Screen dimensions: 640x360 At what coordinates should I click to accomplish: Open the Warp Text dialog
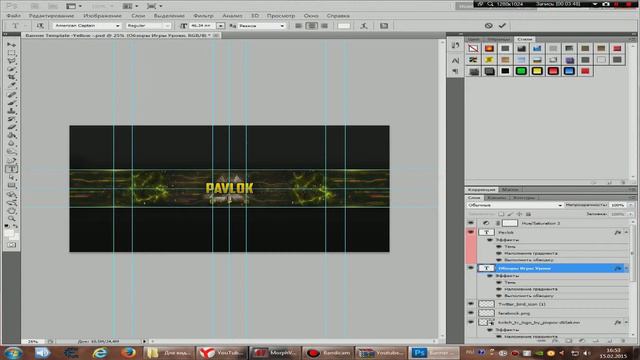click(364, 26)
